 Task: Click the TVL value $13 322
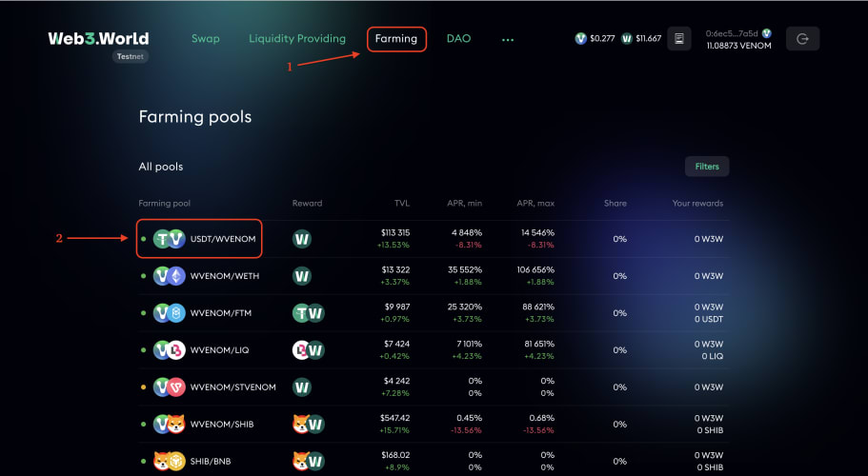[x=395, y=269]
